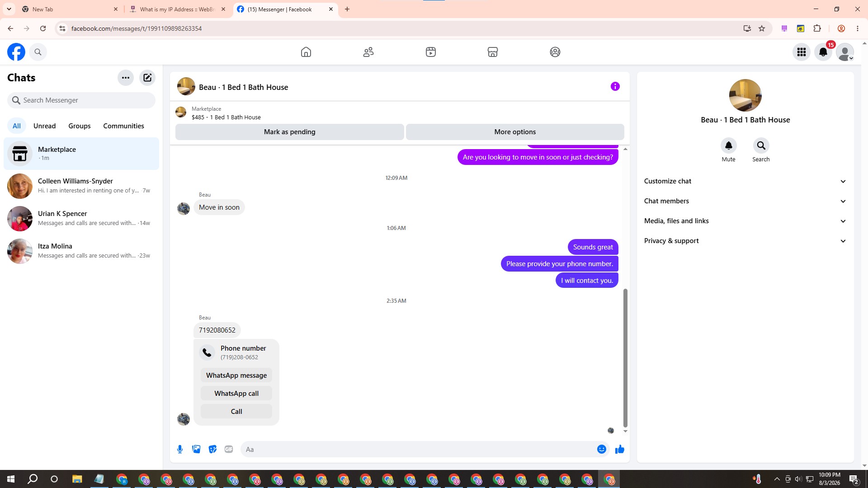Open the Facebook search magnifier
Viewport: 868px width, 488px height.
pos(38,52)
